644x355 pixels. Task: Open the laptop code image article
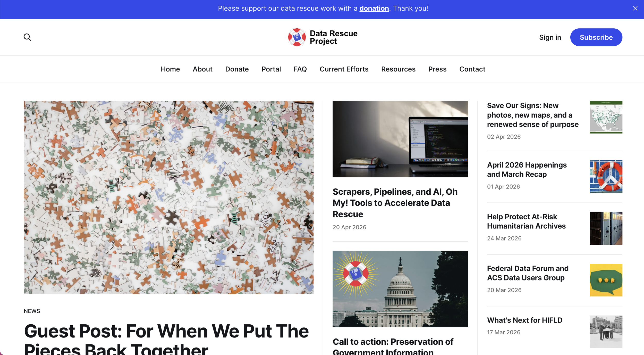[400, 139]
